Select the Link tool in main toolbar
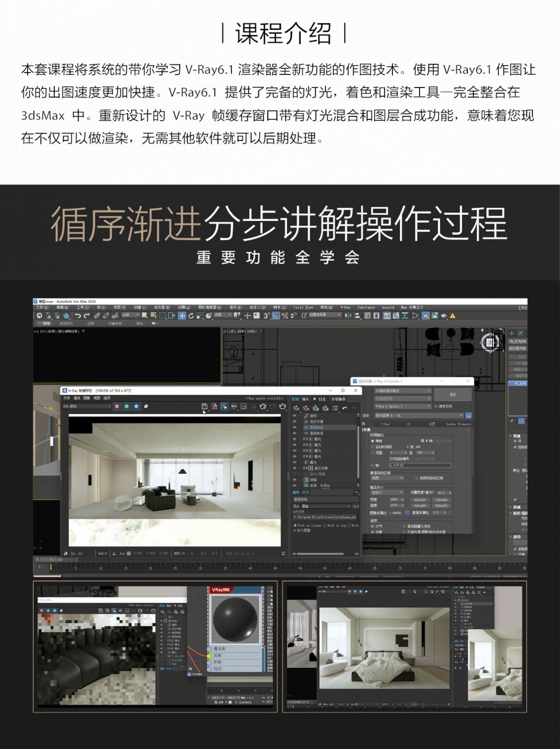The image size is (560, 749). tap(97, 316)
